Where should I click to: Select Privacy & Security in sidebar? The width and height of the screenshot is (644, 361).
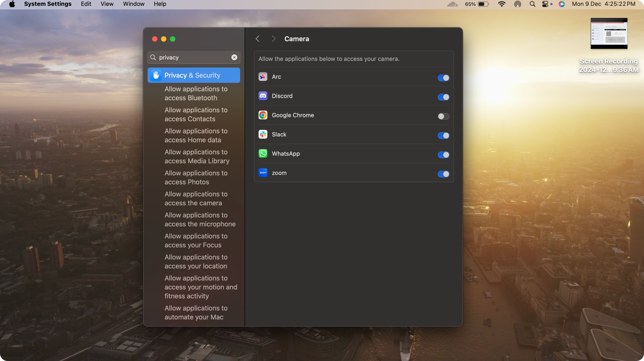pyautogui.click(x=194, y=75)
